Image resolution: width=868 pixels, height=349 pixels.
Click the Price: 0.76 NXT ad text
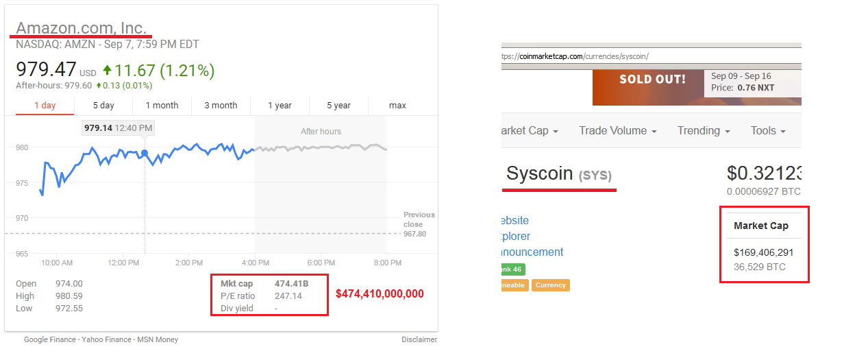(x=743, y=88)
